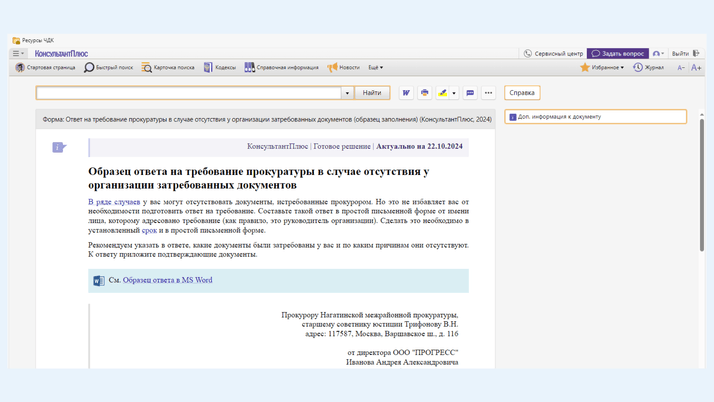Click the Ресурсы ЧДК folder icon
Image resolution: width=714 pixels, height=402 pixels.
point(16,41)
